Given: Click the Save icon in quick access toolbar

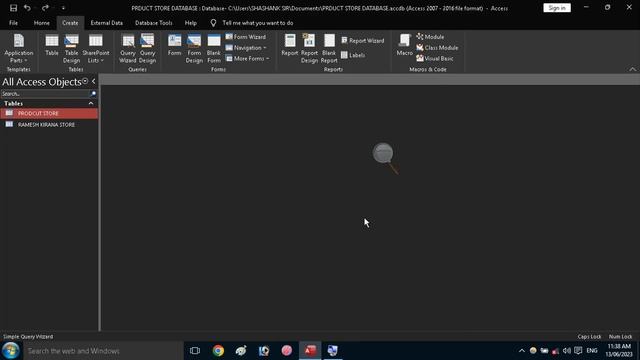Looking at the screenshot, I should coord(13,8).
